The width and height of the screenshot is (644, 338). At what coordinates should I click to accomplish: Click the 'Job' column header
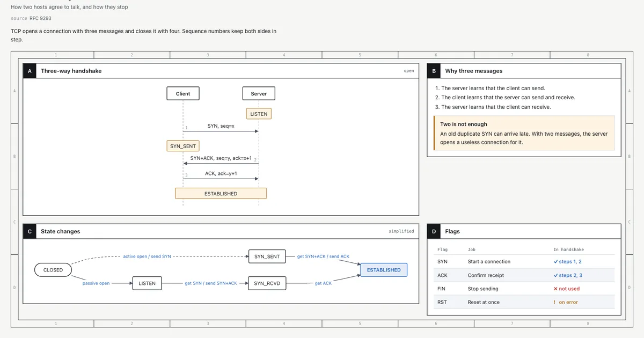(472, 249)
